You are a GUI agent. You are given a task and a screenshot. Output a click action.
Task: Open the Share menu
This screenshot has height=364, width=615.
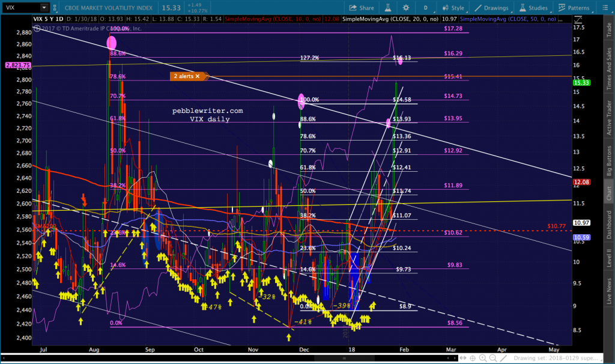click(362, 8)
